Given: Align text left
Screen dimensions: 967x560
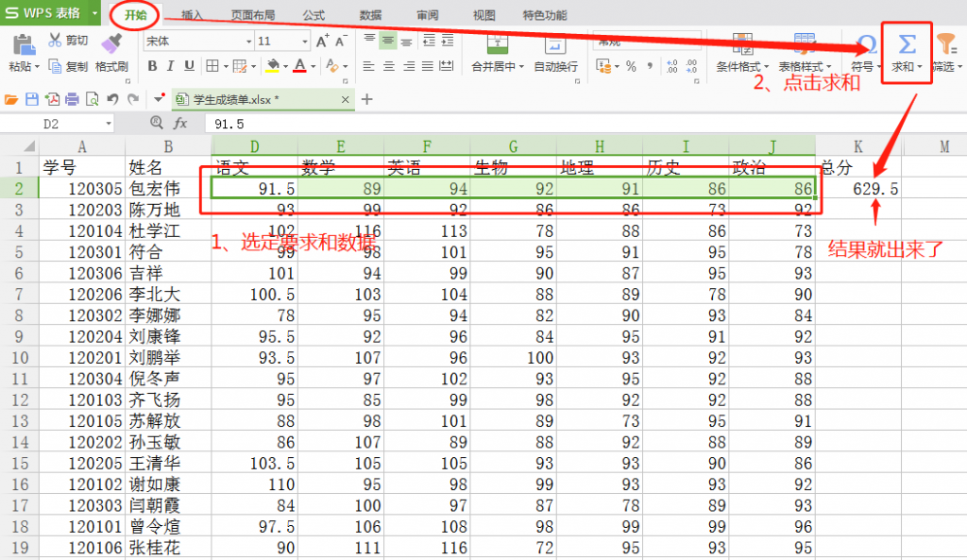Looking at the screenshot, I should point(369,66).
